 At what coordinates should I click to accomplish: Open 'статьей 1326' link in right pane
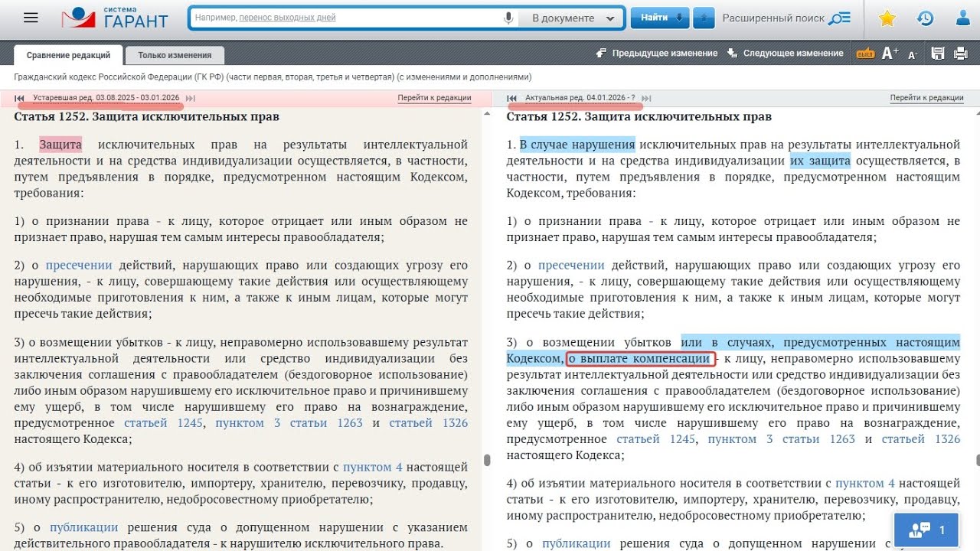pyautogui.click(x=921, y=439)
